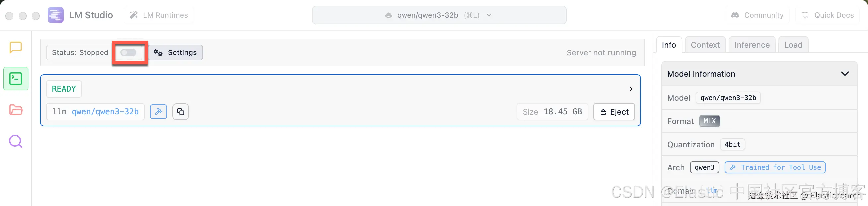Image resolution: width=868 pixels, height=206 pixels.
Task: Open the Quick Docs link
Action: [828, 15]
